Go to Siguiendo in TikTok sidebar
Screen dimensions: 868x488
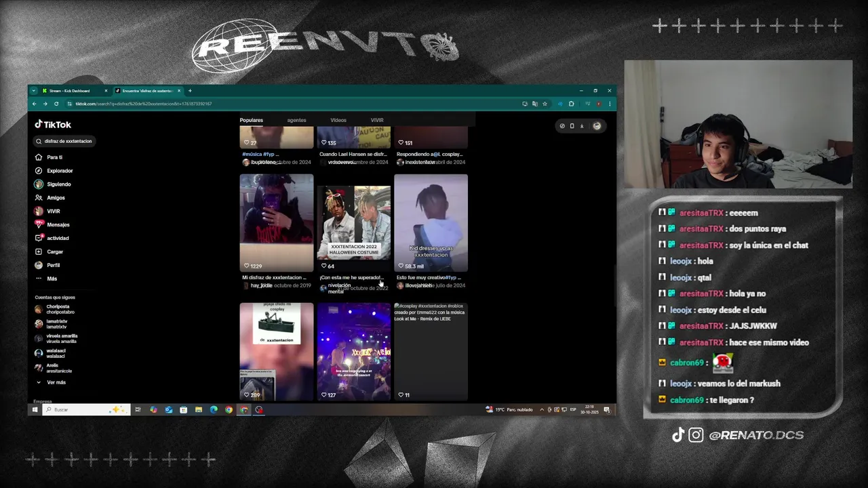[53, 184]
